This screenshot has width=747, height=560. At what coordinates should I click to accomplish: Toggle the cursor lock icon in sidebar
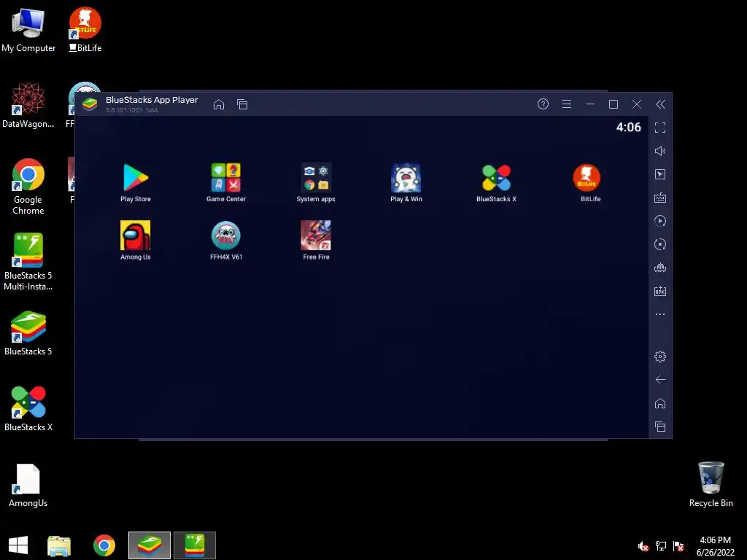coord(660,174)
